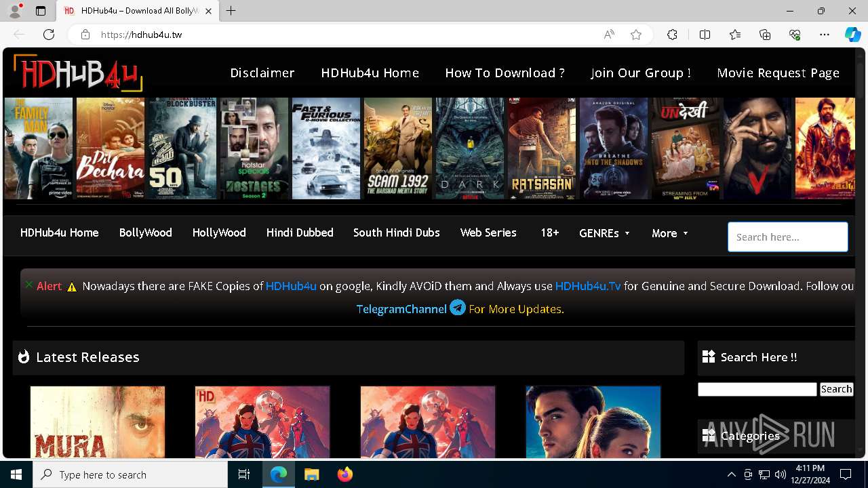Open Dil Bechara poster
Image resolution: width=868 pixels, height=488 pixels.
pos(111,148)
